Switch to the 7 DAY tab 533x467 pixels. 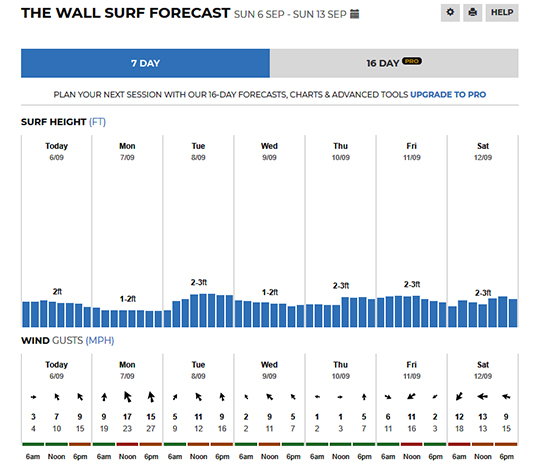click(145, 63)
